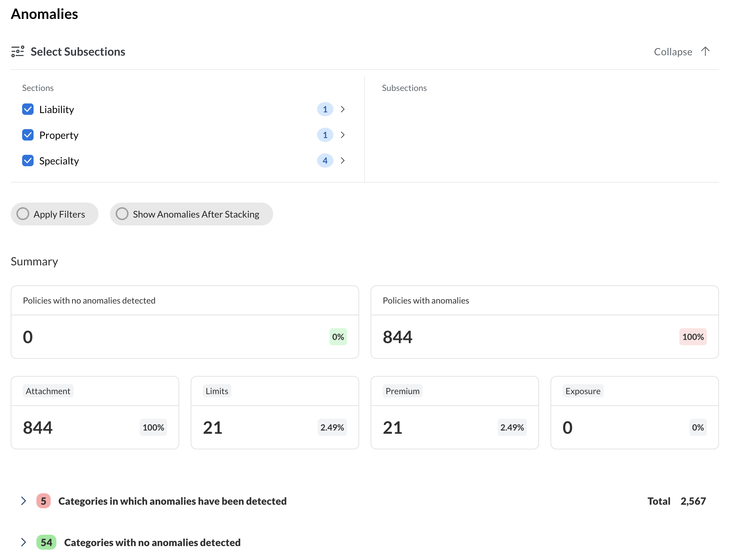744x560 pixels.
Task: Click the Specialty section count badge showing 4
Action: click(x=325, y=161)
